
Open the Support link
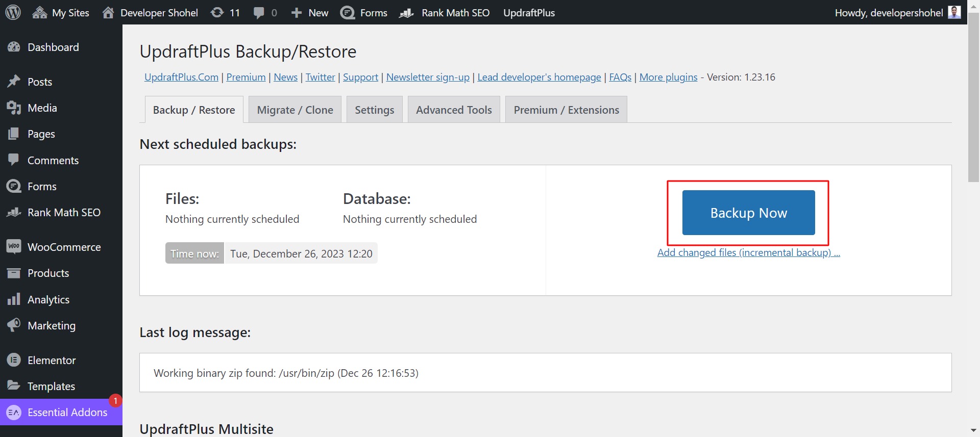tap(360, 77)
